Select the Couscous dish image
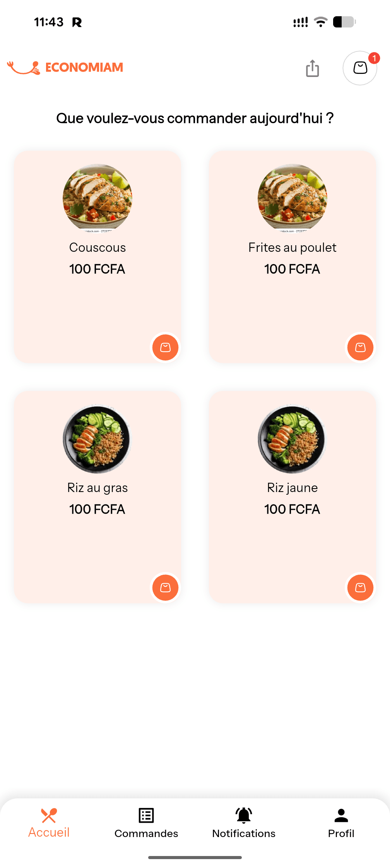This screenshot has height=868, width=390. 97,198
